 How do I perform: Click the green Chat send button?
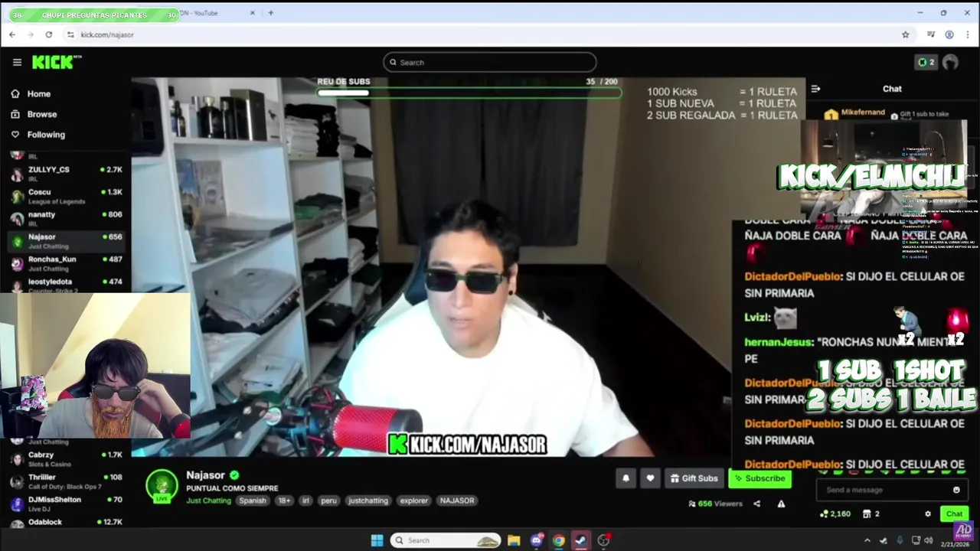coord(954,514)
